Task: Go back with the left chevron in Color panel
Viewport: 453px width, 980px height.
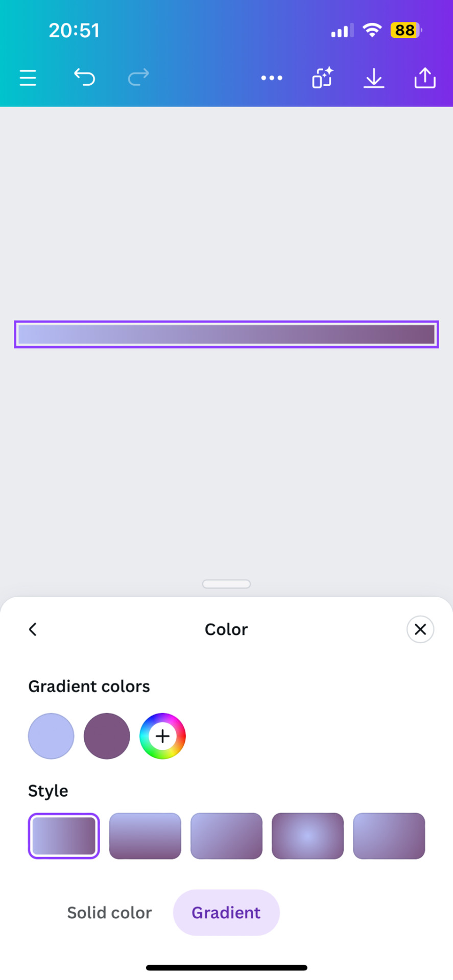Action: tap(33, 629)
